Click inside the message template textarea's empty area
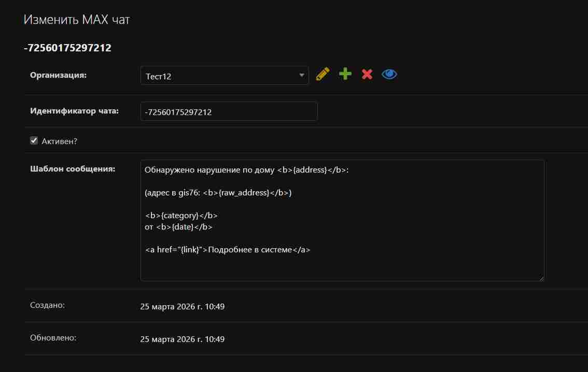Viewport: 588px width, 372px height. [342, 267]
